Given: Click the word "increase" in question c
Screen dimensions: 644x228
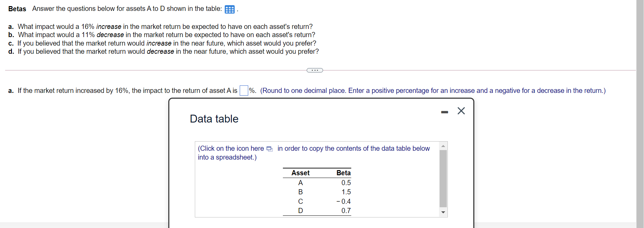Looking at the screenshot, I should [x=159, y=43].
